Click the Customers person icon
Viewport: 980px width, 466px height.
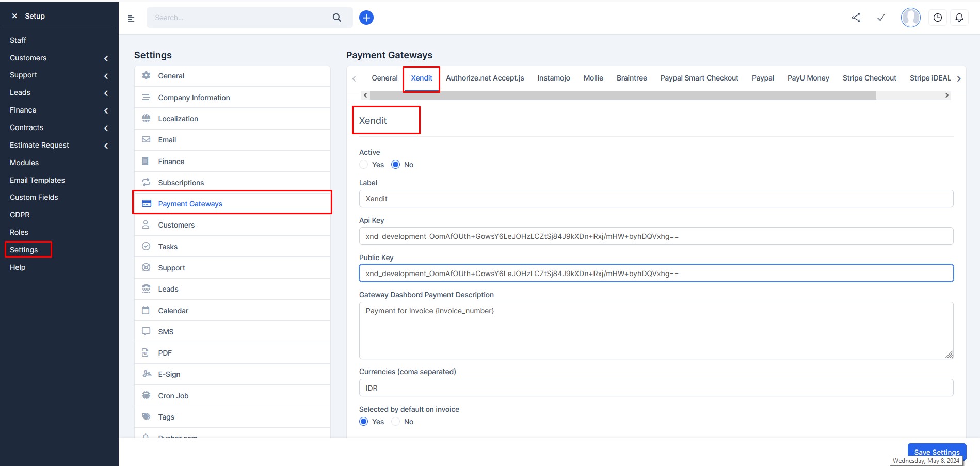[146, 224]
